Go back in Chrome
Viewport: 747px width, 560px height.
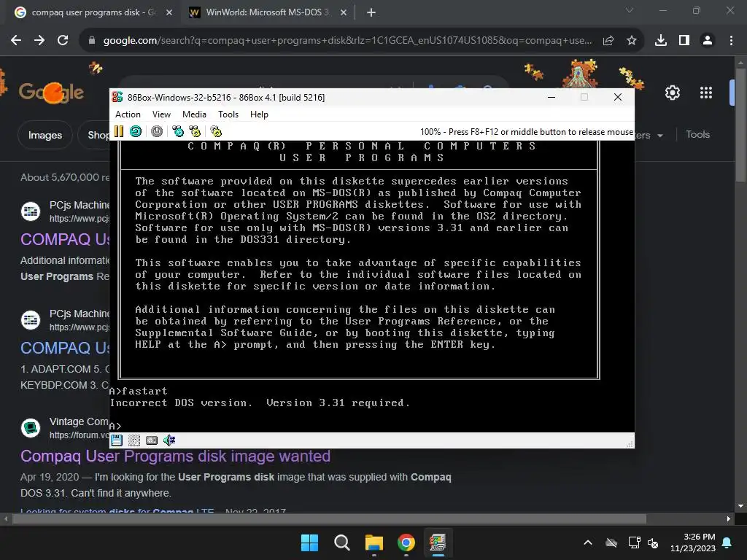click(x=16, y=41)
